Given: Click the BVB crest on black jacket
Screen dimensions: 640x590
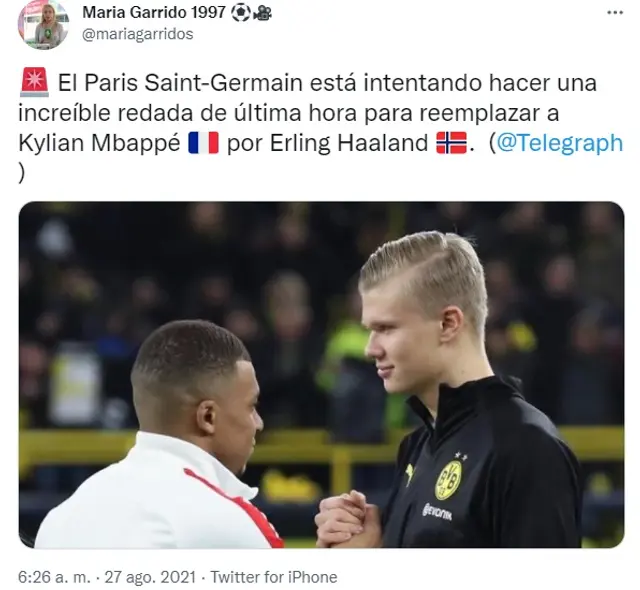Looking at the screenshot, I should [449, 479].
